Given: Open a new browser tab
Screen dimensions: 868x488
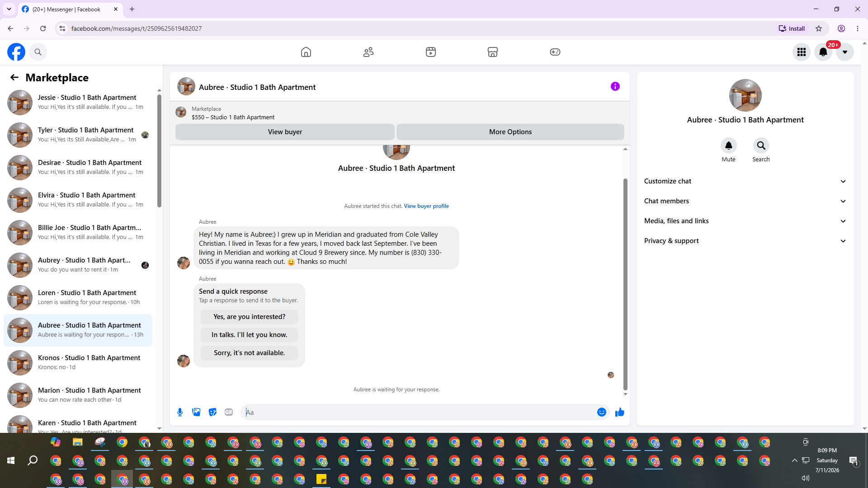Looking at the screenshot, I should [132, 9].
